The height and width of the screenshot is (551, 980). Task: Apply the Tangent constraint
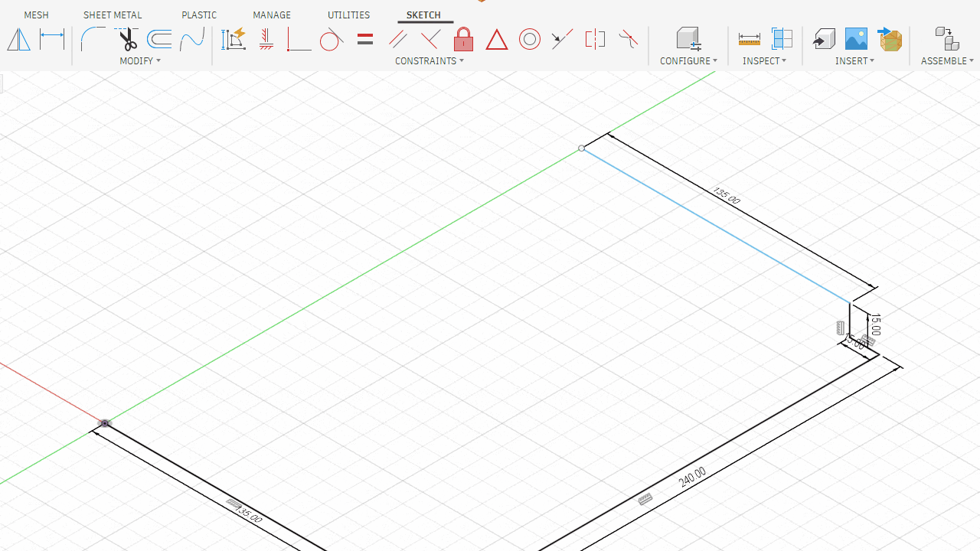(x=332, y=39)
